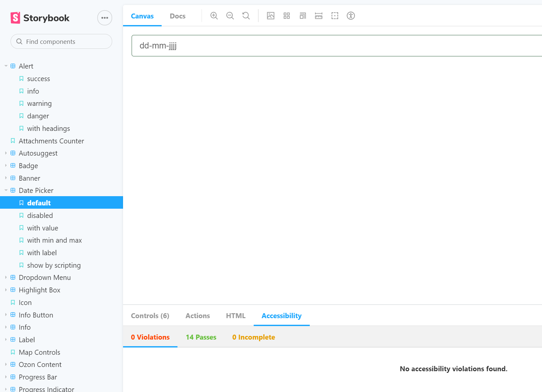542x392 pixels.
Task: Show the 14 Passes results
Action: click(x=201, y=337)
